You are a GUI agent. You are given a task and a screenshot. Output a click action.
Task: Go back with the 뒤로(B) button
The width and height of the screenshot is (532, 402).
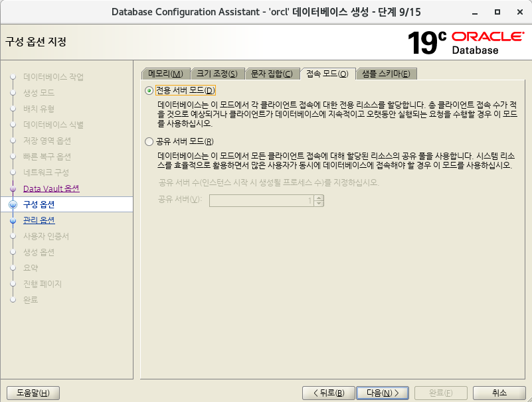pos(328,393)
